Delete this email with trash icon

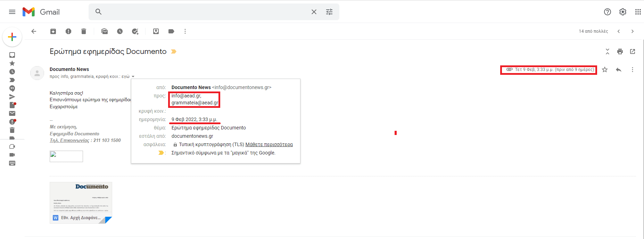[84, 31]
